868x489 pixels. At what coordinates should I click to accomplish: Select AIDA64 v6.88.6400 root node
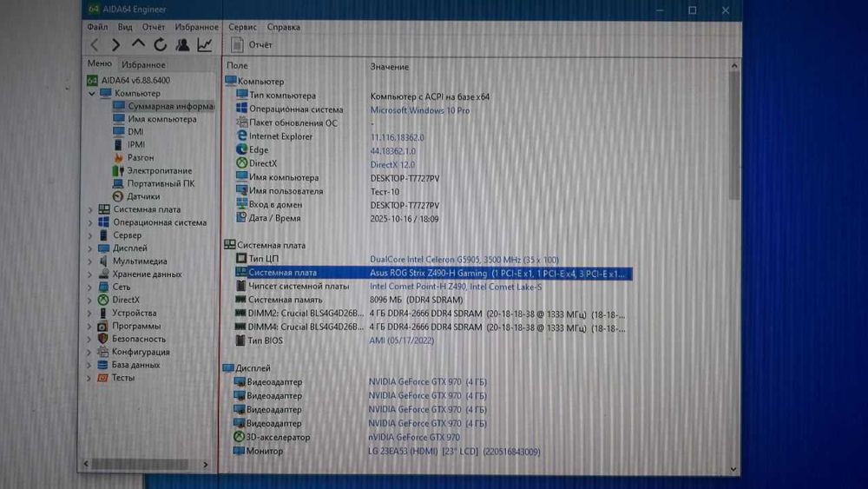[x=135, y=80]
